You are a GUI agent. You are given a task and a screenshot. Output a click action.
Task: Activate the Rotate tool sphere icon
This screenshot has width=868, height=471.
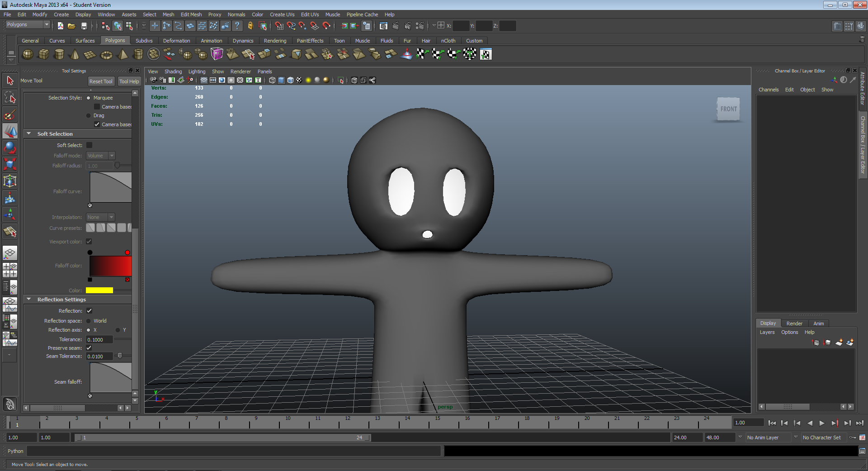(10, 147)
